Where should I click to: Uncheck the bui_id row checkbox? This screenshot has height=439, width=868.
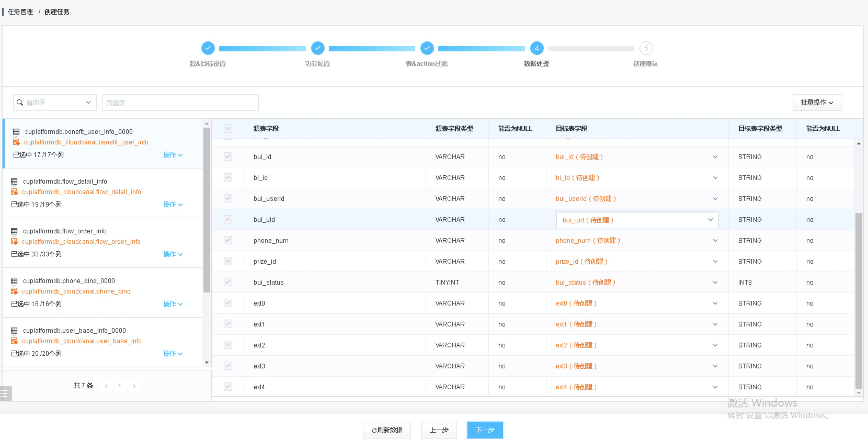[x=228, y=156]
